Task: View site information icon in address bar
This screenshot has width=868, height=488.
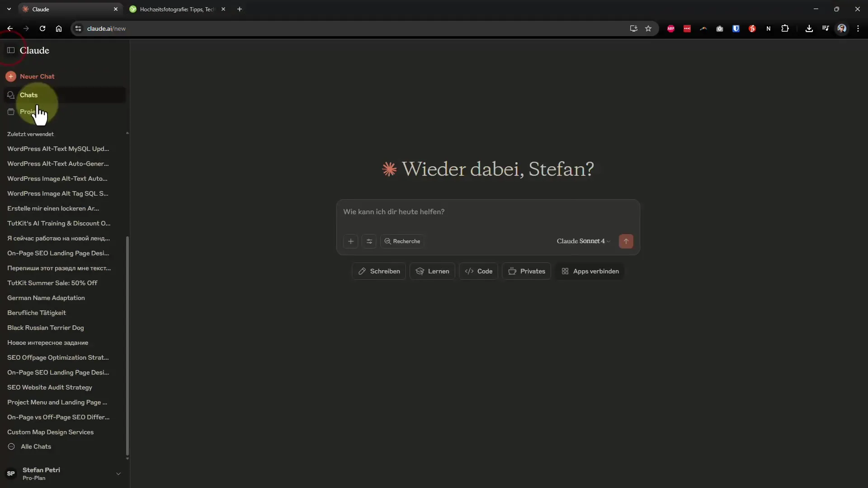Action: click(78, 28)
